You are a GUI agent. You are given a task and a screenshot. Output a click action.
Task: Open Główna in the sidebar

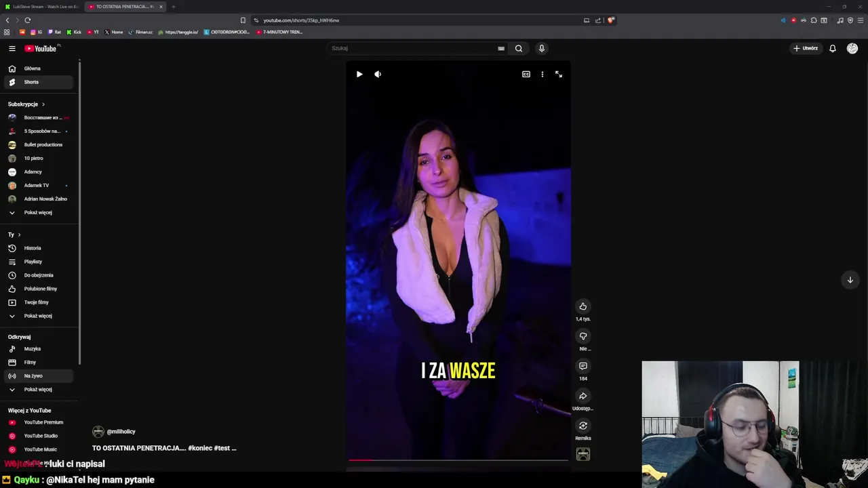(x=39, y=68)
